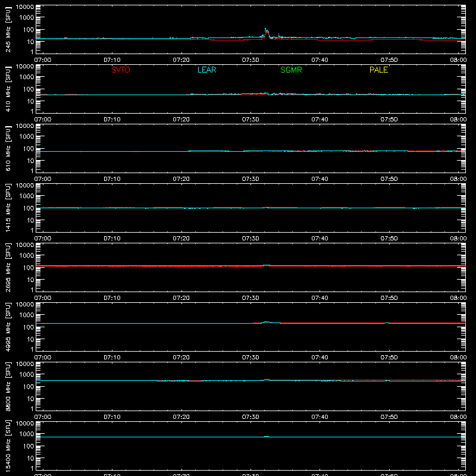476x476 pixels.
Task: Click the 07:30 label under the 1415 MHz plot
Action: (250, 239)
